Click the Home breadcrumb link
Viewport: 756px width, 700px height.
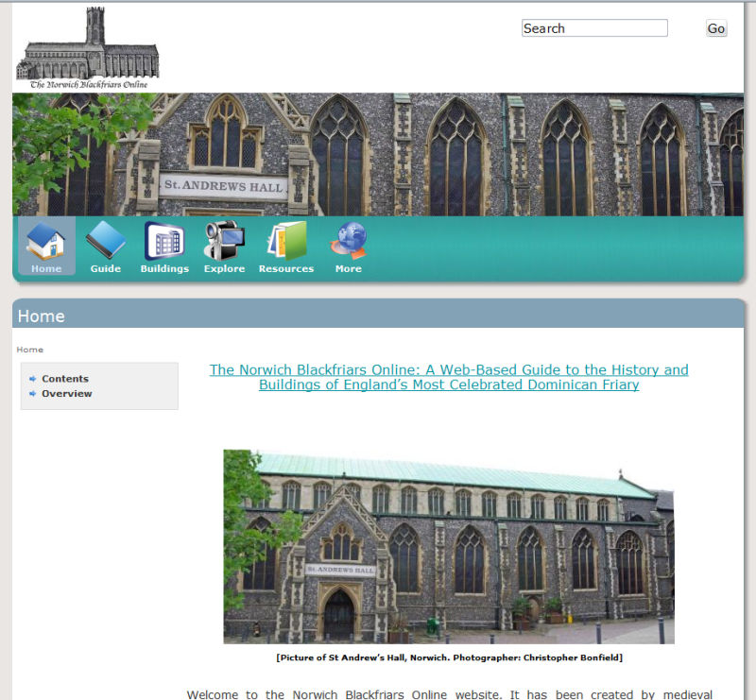[x=29, y=350]
